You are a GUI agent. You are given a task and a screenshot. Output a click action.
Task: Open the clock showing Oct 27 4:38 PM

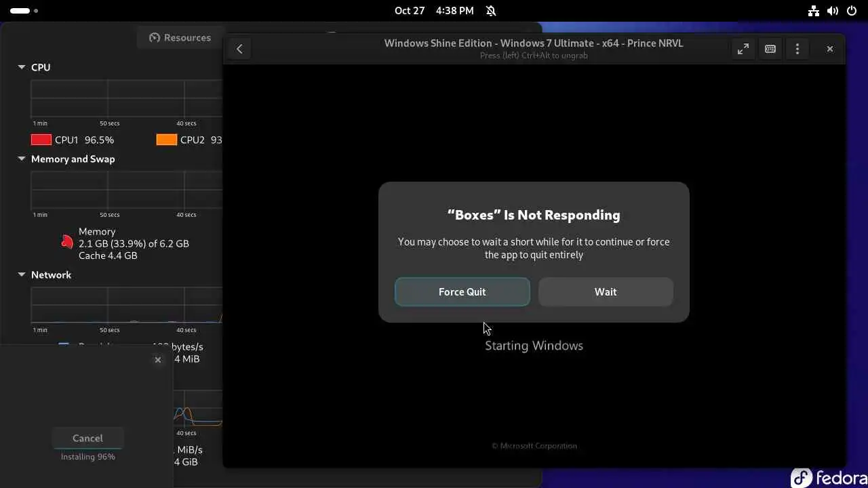tap(434, 11)
